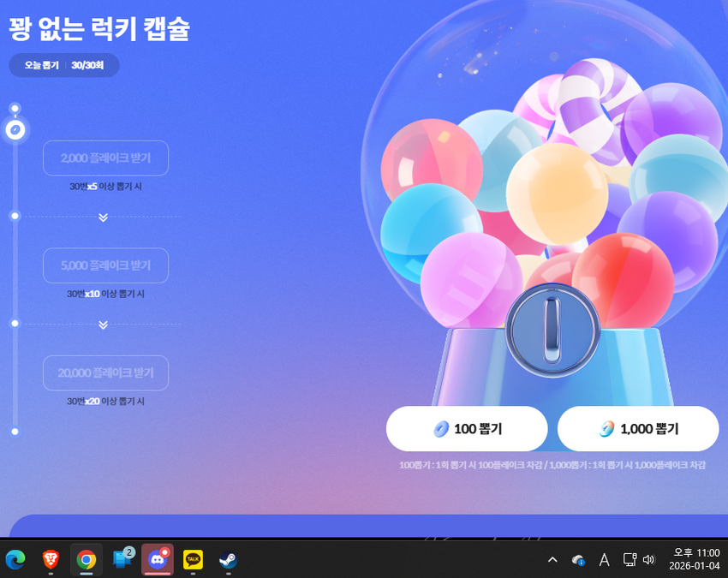Open the taskbar clock and date
728x578 pixels.
695,559
